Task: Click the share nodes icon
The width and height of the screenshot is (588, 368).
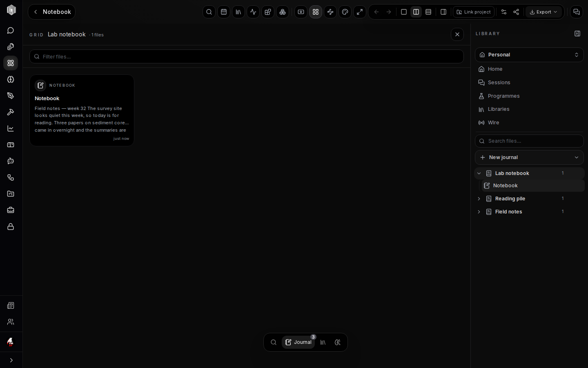Action: tap(516, 12)
